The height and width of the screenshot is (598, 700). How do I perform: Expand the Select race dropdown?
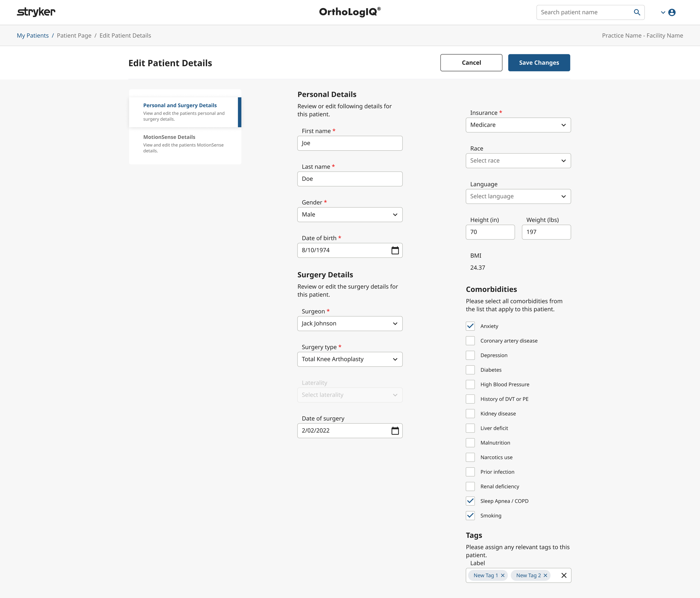(x=518, y=160)
